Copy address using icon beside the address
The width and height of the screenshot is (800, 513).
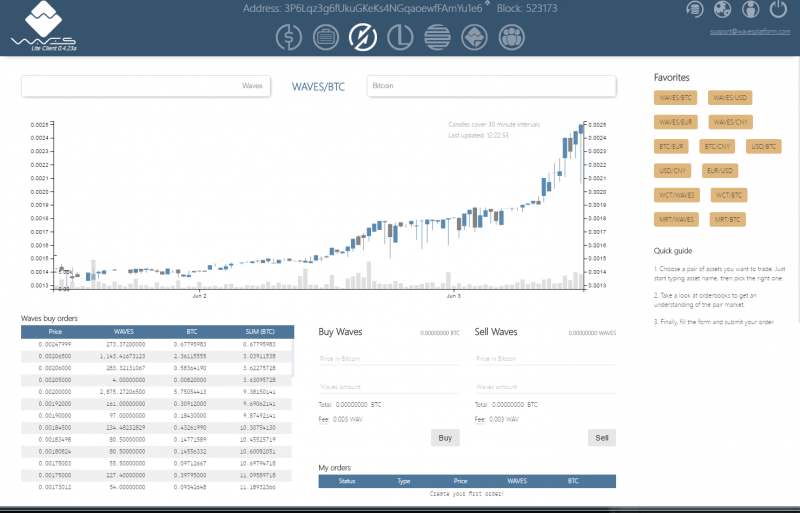point(487,4)
